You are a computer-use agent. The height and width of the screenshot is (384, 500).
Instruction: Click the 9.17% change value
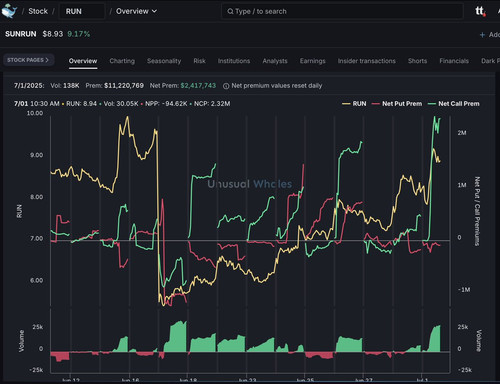[79, 34]
